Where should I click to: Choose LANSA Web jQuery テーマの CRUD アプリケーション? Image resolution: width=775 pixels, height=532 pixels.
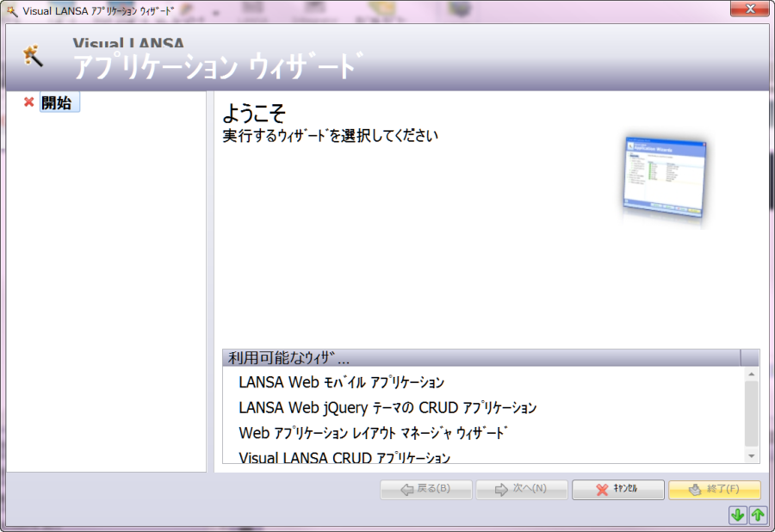click(x=387, y=407)
